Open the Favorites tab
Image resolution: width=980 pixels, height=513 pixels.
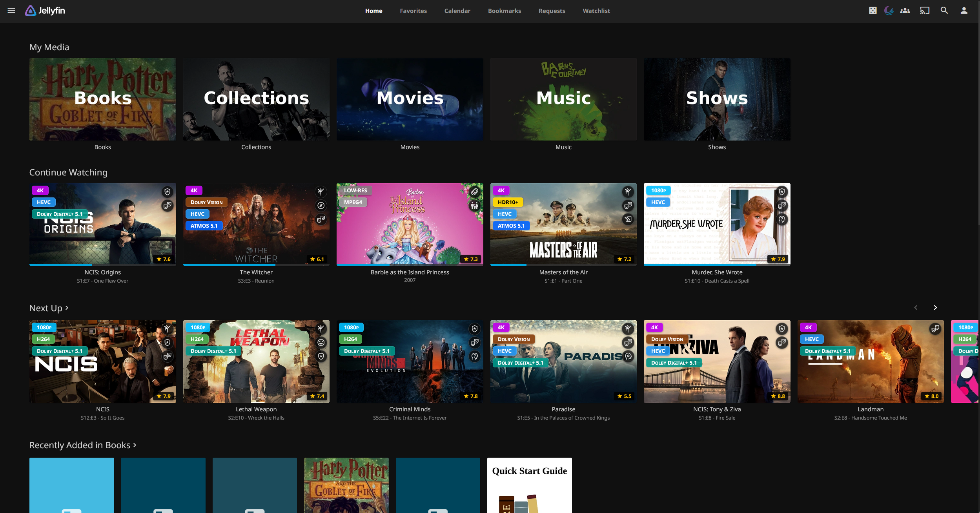coord(413,11)
